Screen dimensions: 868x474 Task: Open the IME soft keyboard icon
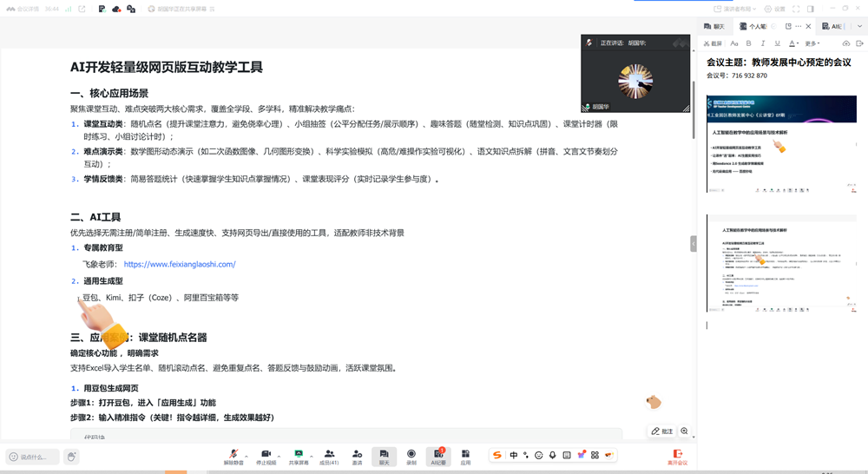[x=566, y=455]
